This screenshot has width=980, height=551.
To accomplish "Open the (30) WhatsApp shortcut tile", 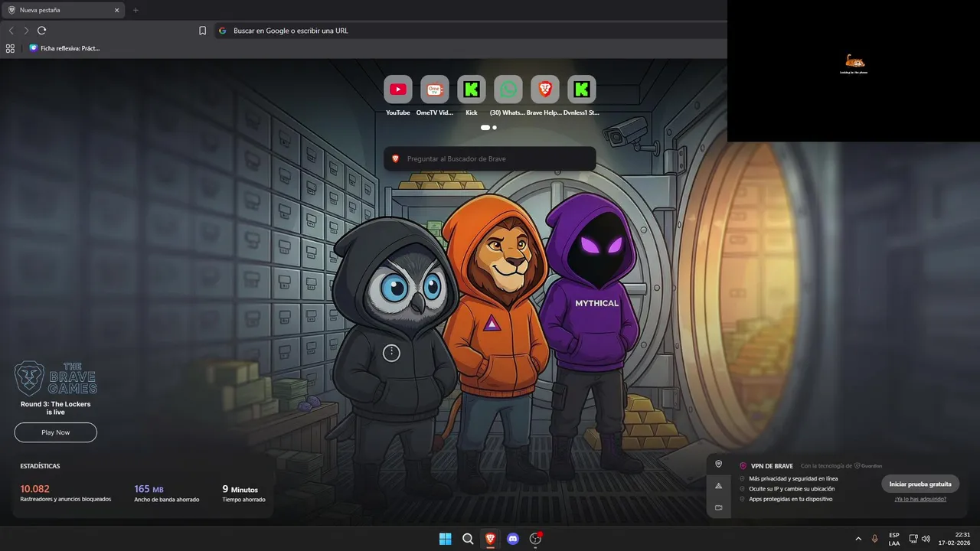I will coord(508,90).
